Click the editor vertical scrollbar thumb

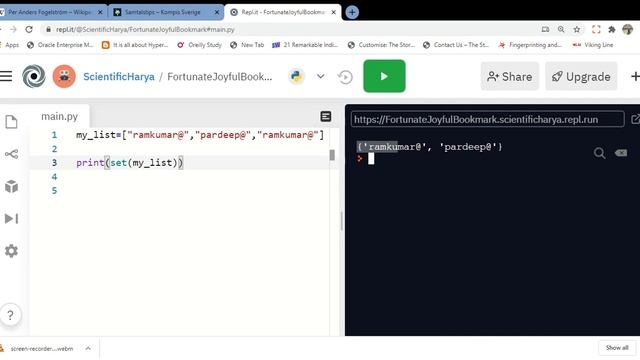332,155
